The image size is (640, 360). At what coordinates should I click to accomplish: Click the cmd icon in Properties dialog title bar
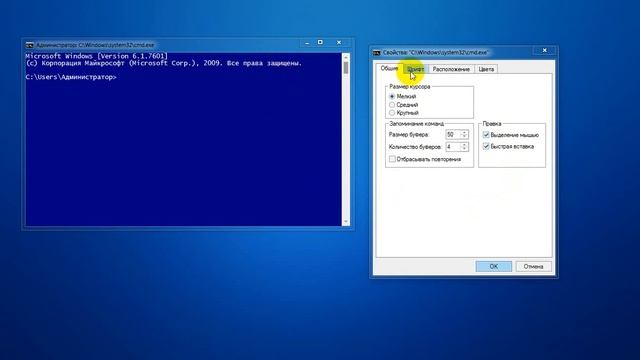[377, 53]
